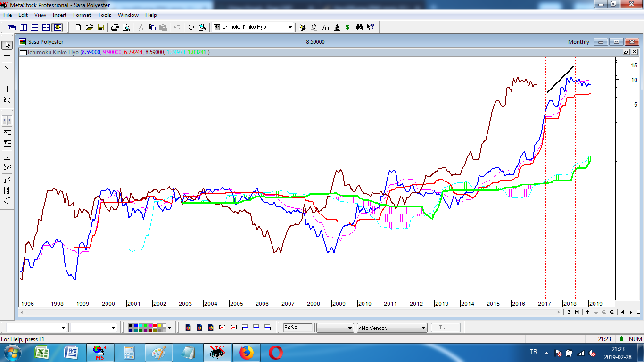The height and width of the screenshot is (362, 644).
Task: Open the line style dropdown
Action: click(63, 328)
